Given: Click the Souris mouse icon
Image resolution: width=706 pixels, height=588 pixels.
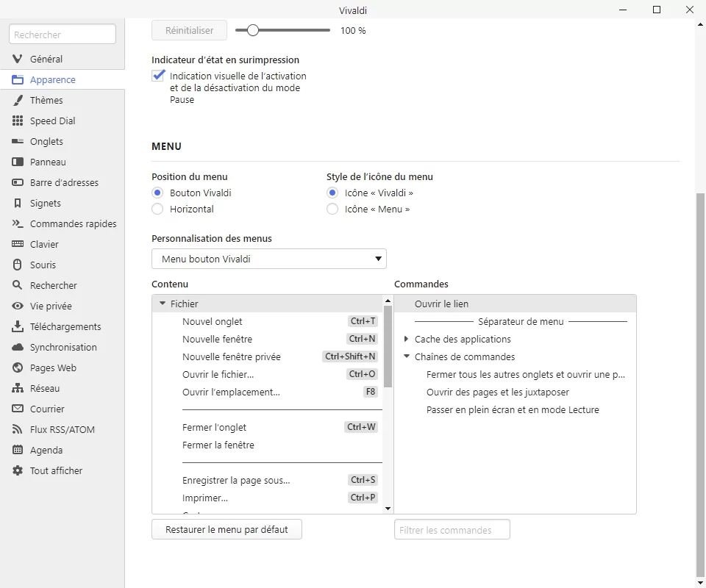Looking at the screenshot, I should [x=17, y=265].
